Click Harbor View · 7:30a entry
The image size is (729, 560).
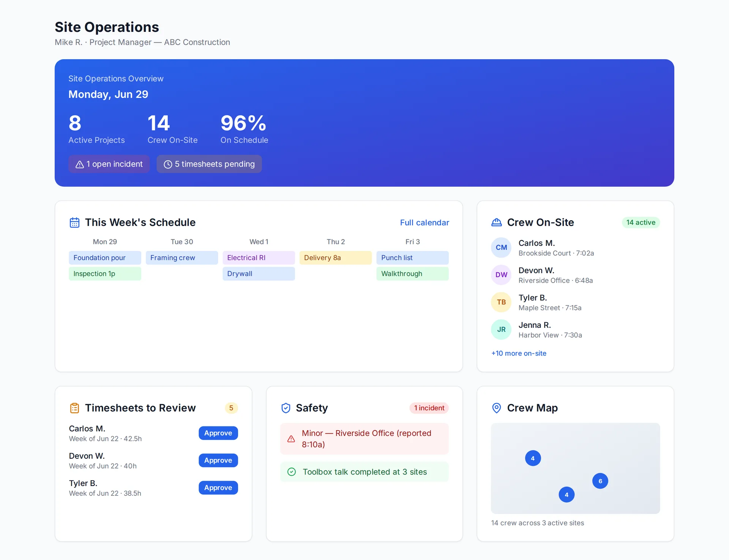[x=550, y=335]
